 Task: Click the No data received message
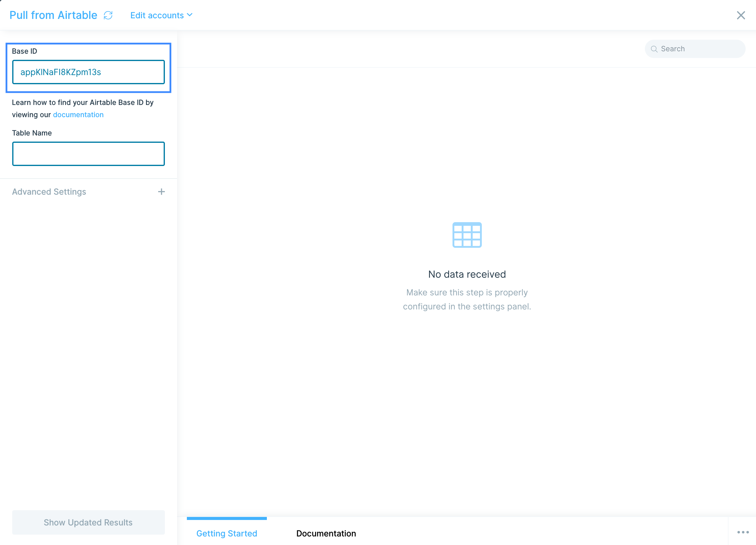point(467,274)
